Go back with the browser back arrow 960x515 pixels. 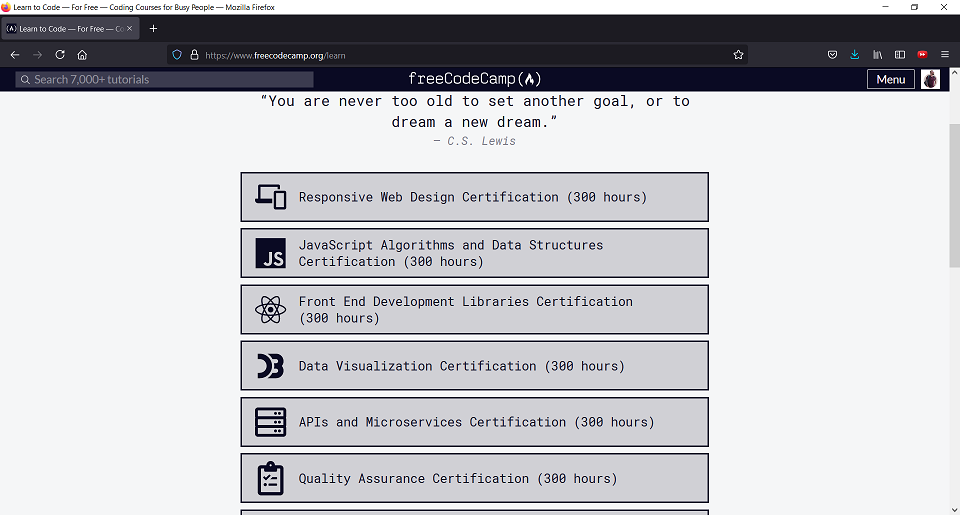(15, 55)
